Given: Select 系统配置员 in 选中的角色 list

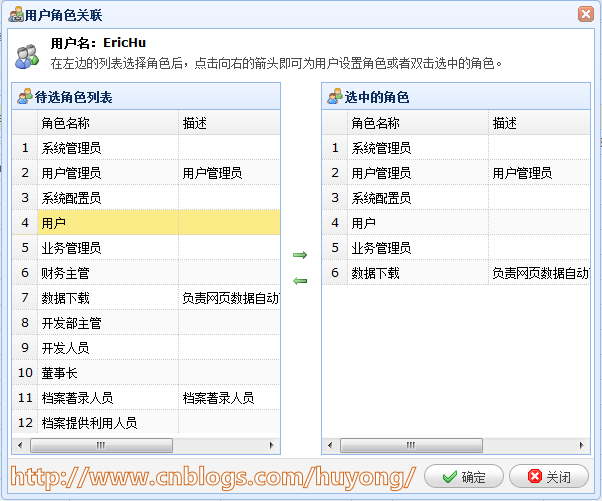Looking at the screenshot, I should pos(381,198).
